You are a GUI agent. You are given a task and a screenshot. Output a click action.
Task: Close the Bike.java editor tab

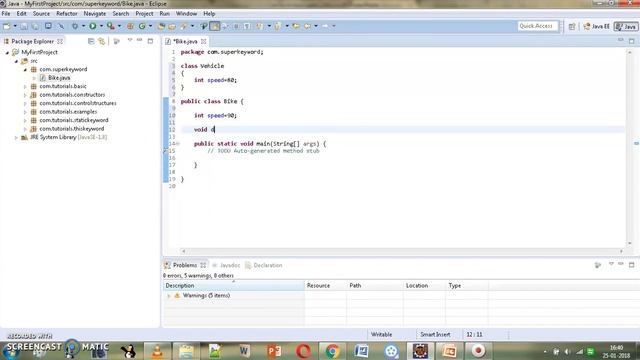(x=203, y=41)
